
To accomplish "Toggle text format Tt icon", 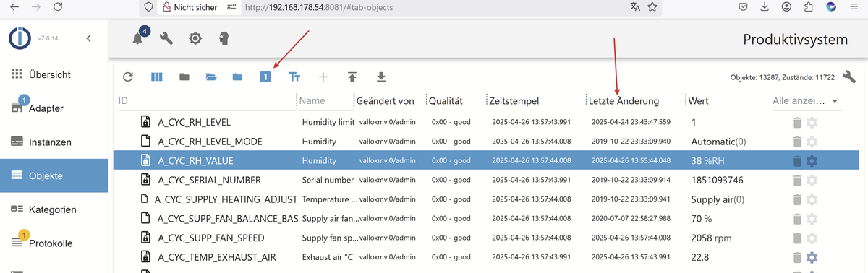I will pyautogui.click(x=294, y=77).
